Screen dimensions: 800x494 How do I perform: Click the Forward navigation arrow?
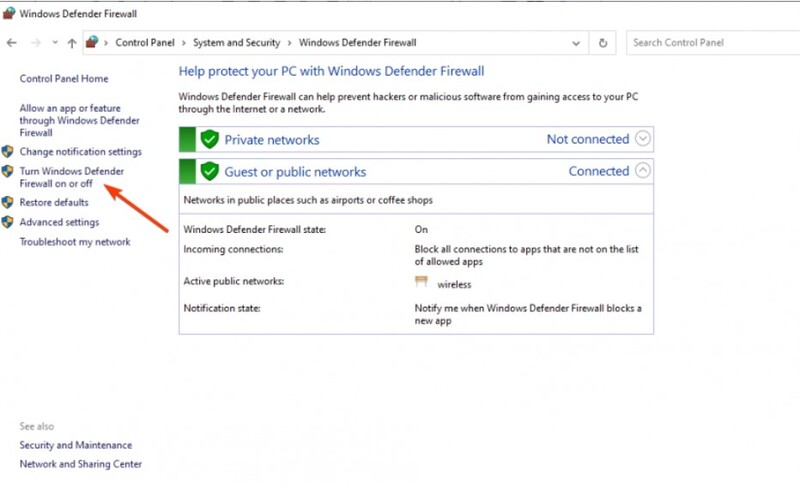[x=36, y=43]
